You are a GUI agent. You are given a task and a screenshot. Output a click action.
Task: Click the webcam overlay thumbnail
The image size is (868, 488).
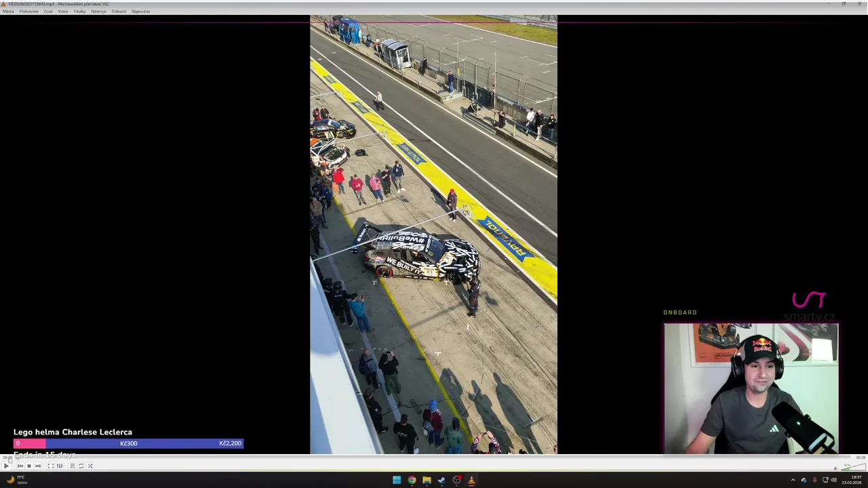[x=751, y=388]
